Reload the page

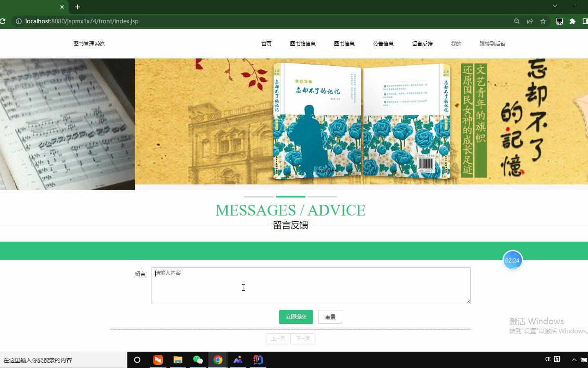pyautogui.click(x=2, y=21)
